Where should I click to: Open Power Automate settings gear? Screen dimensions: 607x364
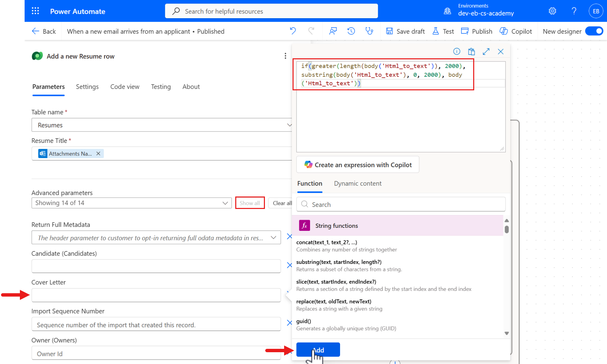click(x=552, y=11)
